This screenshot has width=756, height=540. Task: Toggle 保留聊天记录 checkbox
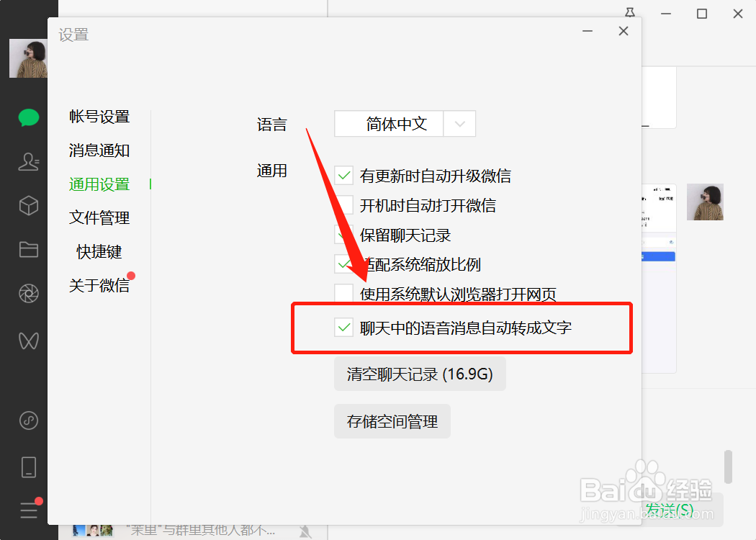(x=343, y=235)
